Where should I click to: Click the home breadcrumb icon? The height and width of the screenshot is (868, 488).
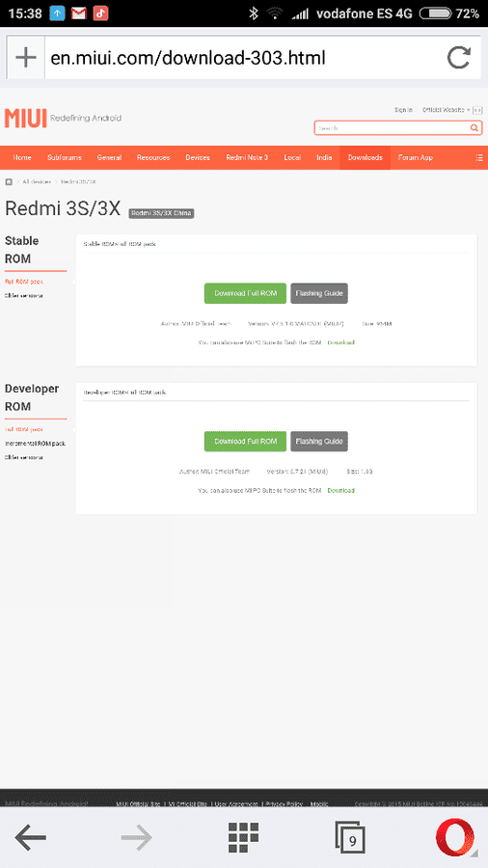click(x=9, y=182)
